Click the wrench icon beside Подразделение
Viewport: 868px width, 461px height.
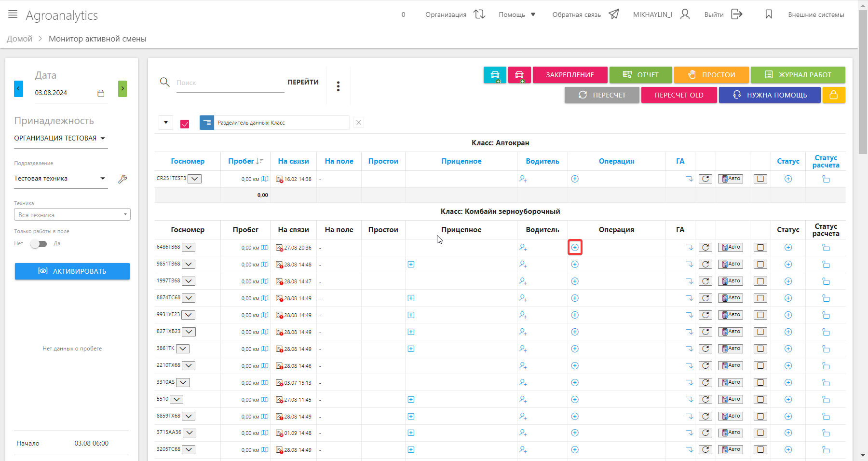[x=122, y=179]
